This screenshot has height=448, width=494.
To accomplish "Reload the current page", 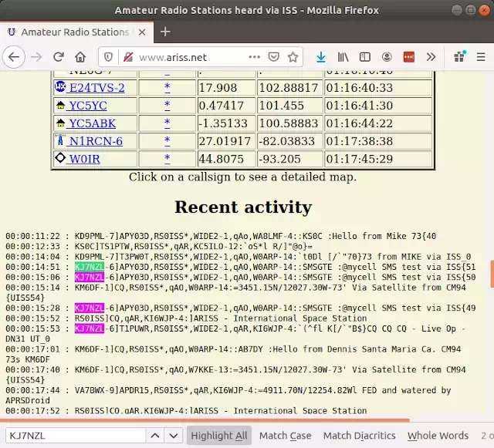I will coord(58,57).
